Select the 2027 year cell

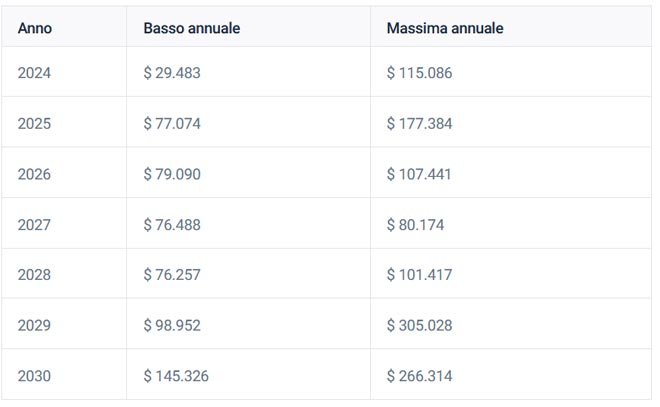click(35, 225)
